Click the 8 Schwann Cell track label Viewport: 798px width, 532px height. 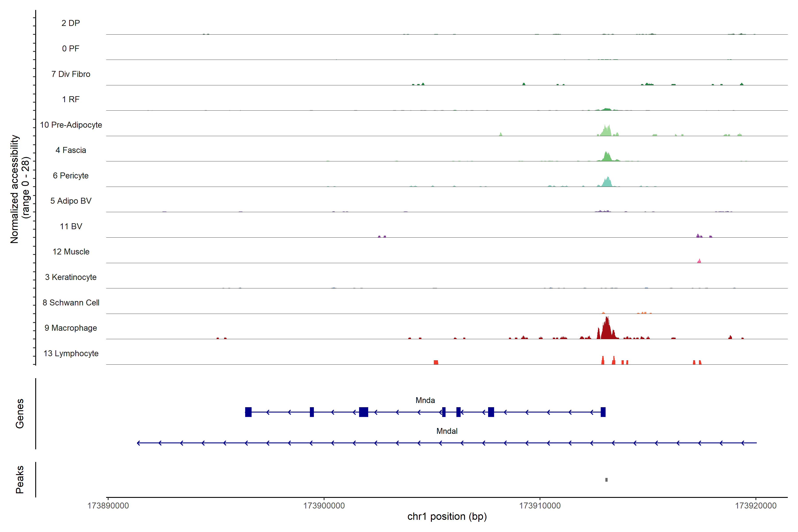click(x=70, y=303)
